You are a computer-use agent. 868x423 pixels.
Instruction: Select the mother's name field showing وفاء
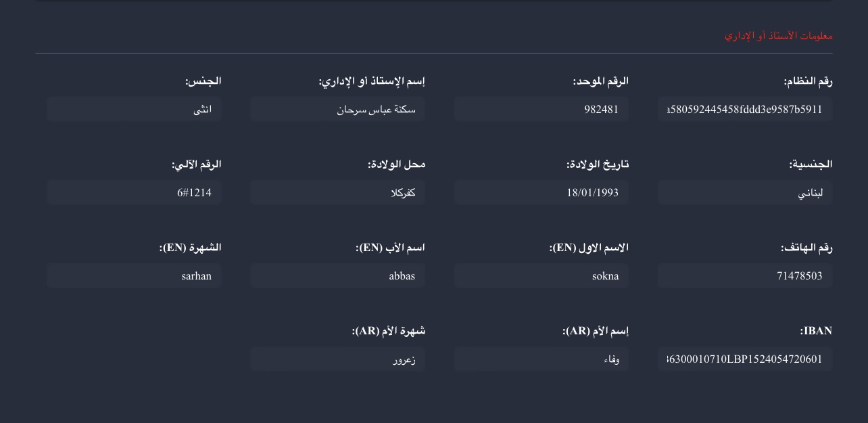click(541, 359)
